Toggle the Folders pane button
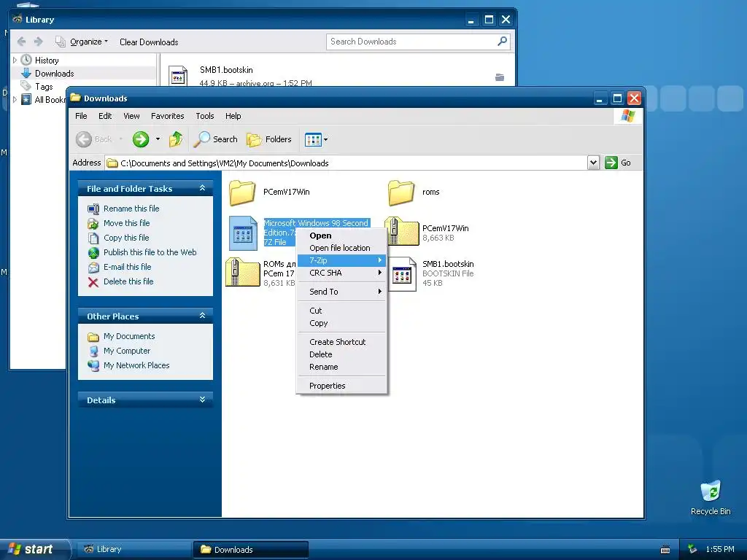The width and height of the screenshot is (747, 560). (269, 139)
